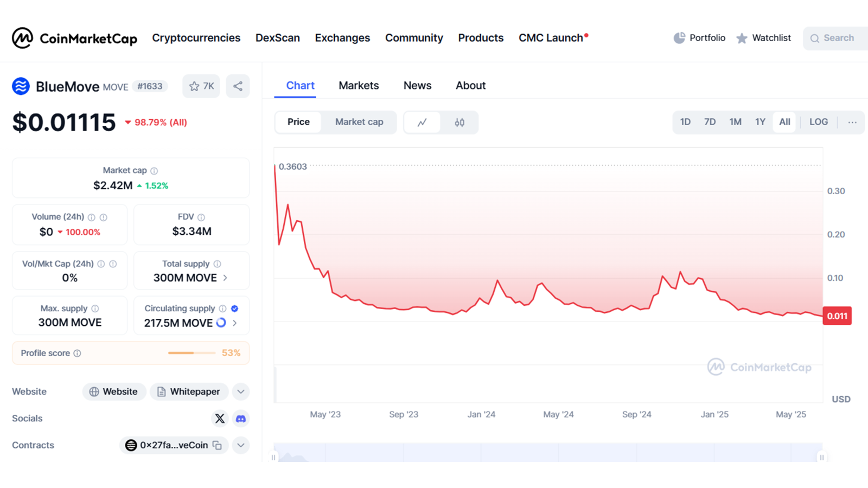Open the CMC Launch menu
Image resolution: width=868 pixels, height=488 pixels.
(x=553, y=38)
